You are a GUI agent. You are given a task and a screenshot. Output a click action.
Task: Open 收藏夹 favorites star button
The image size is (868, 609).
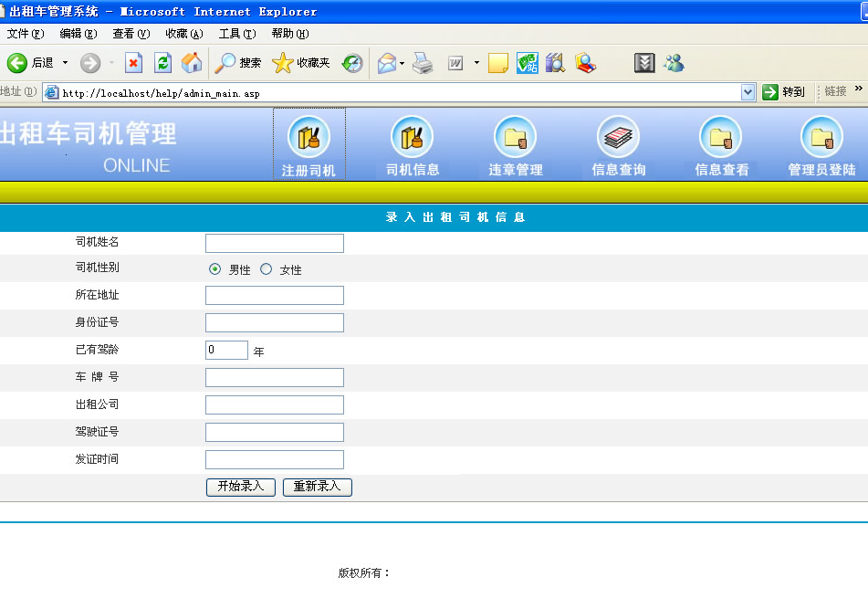pyautogui.click(x=301, y=63)
